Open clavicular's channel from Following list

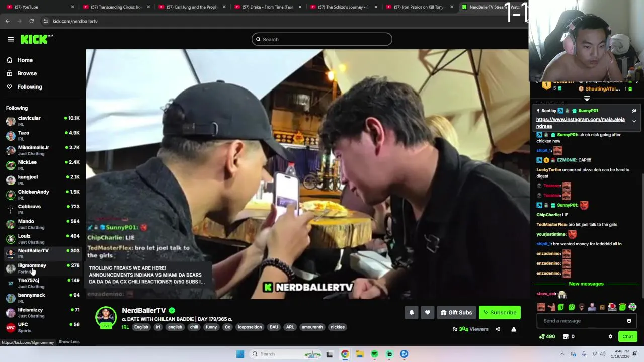[x=43, y=121]
